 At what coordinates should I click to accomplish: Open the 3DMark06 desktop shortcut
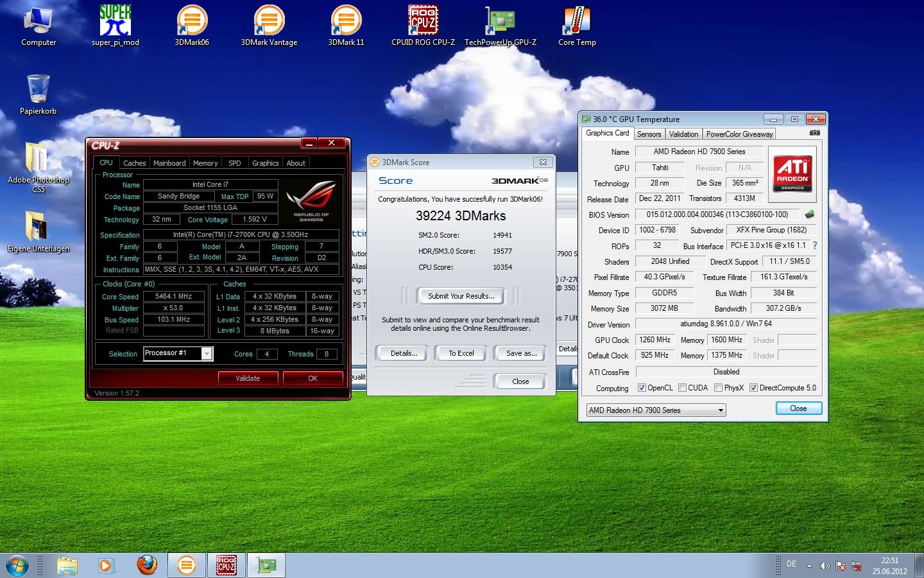[192, 26]
